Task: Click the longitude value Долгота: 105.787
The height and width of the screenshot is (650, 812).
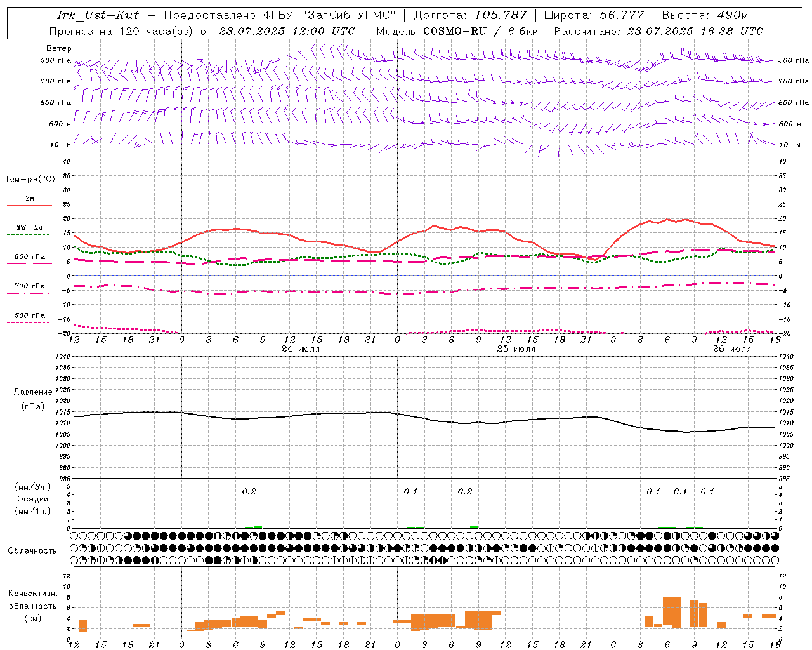Action: (470, 15)
